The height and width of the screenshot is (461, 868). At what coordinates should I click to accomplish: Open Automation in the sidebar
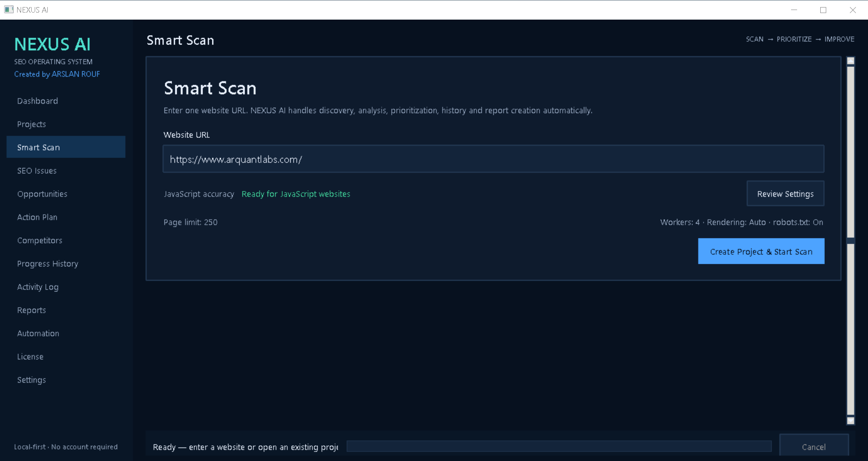[66, 333]
